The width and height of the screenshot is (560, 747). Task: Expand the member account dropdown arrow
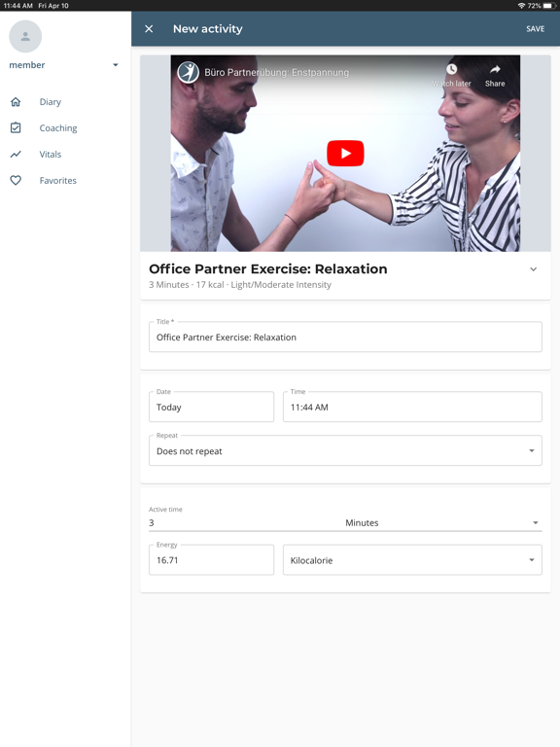(116, 65)
